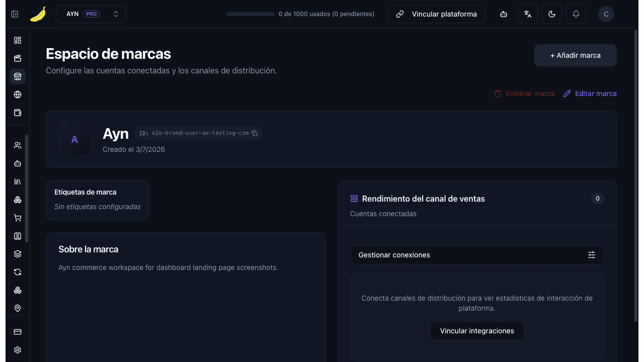Open the AYN PRO workspace switcher
The width and height of the screenshot is (644, 362).
pos(91,14)
